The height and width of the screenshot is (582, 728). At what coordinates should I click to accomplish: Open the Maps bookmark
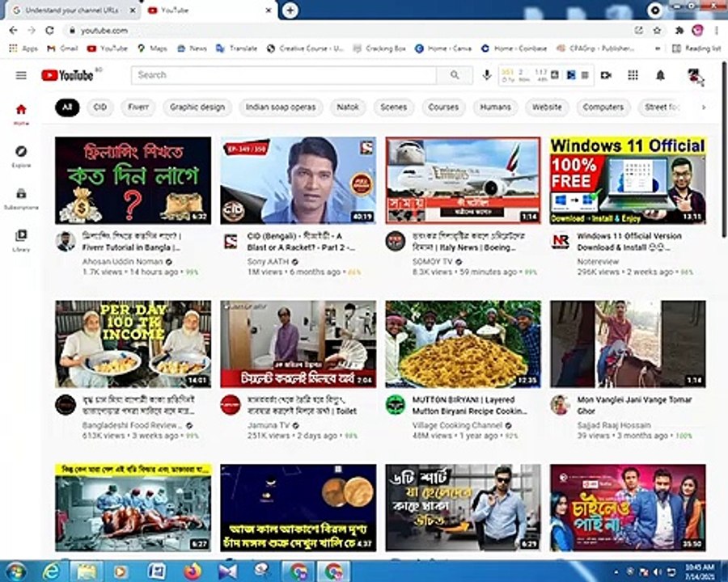[152, 48]
